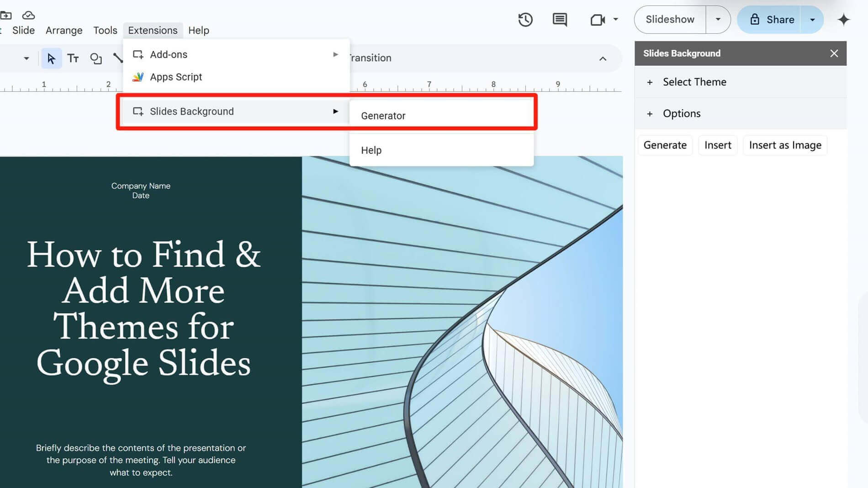Select the slide description paragraph
868x488 pixels.
[x=141, y=460]
